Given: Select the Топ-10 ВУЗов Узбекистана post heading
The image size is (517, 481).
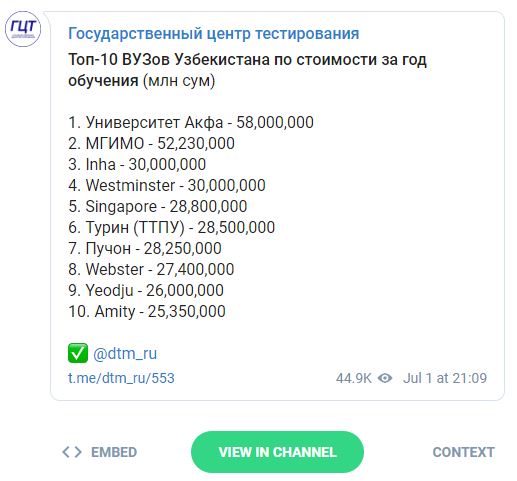Looking at the screenshot, I should coord(247,70).
